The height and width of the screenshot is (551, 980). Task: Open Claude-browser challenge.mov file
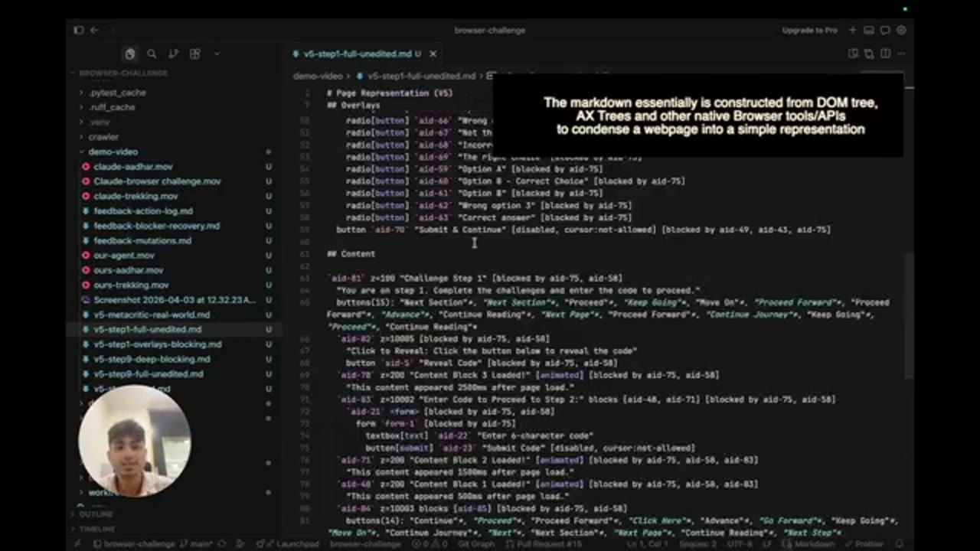[174, 181]
